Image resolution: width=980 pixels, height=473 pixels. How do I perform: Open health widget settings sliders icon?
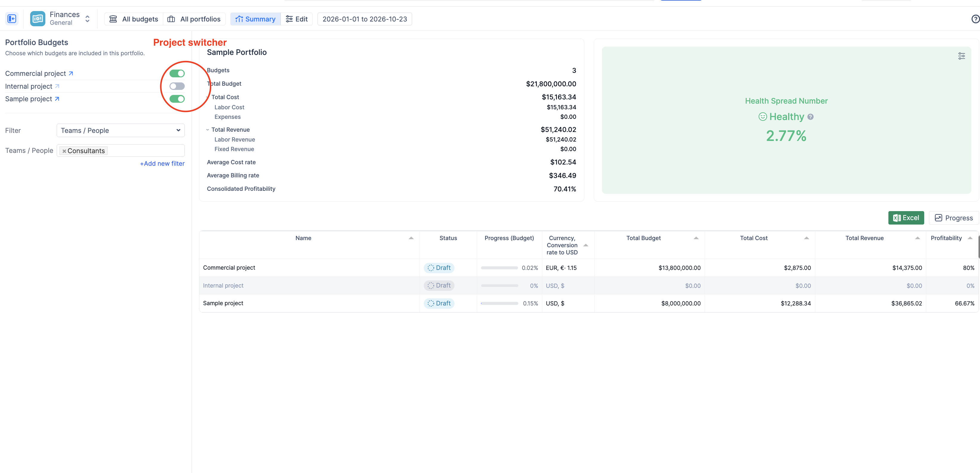(961, 56)
